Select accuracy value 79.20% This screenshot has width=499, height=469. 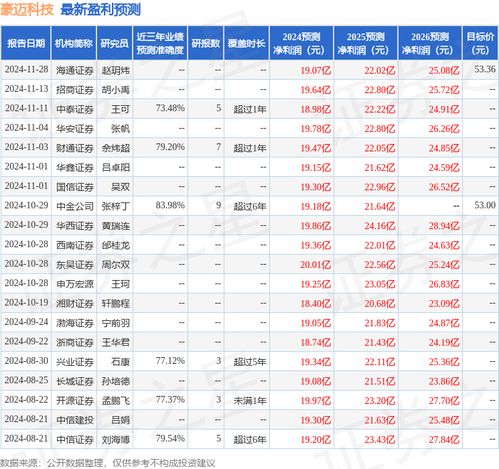[170, 147]
